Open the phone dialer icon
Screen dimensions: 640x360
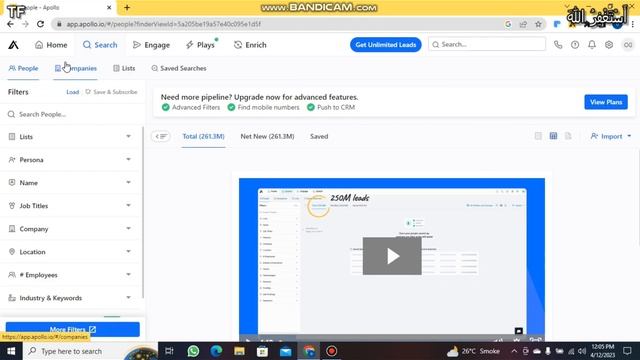coord(558,45)
